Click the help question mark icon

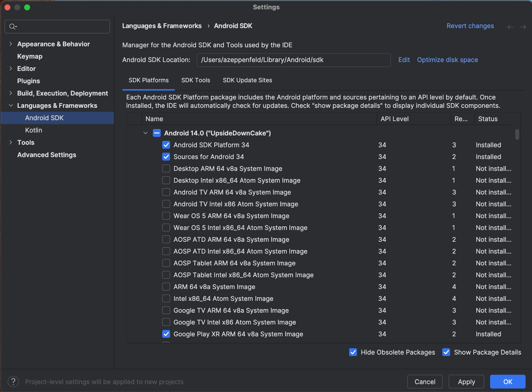pos(13,381)
